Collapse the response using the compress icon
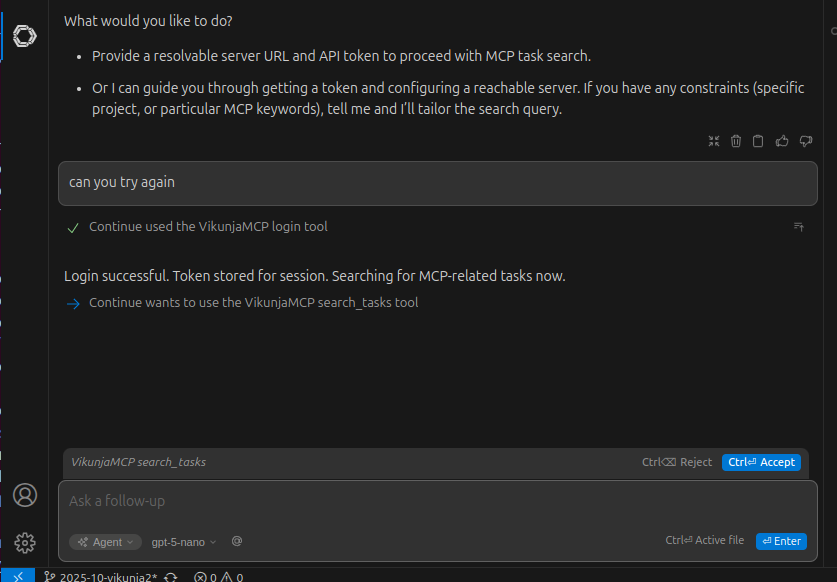The width and height of the screenshot is (837, 582). click(713, 141)
